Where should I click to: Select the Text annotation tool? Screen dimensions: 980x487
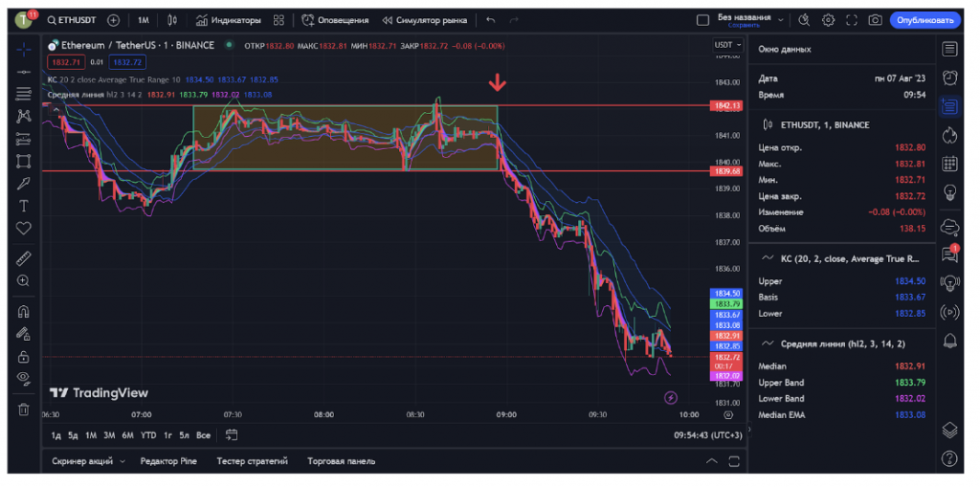pyautogui.click(x=24, y=206)
